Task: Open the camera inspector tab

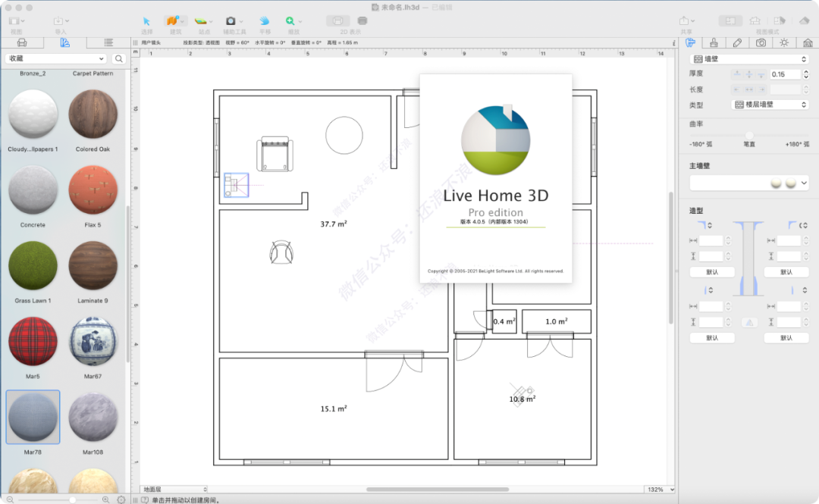Action: click(761, 43)
